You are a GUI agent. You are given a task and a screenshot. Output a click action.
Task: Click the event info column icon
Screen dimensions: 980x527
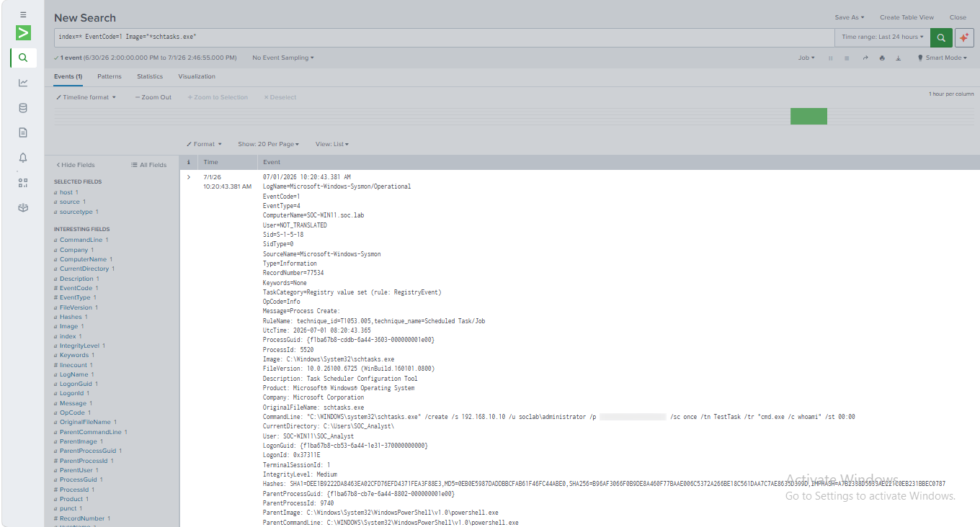[189, 162]
